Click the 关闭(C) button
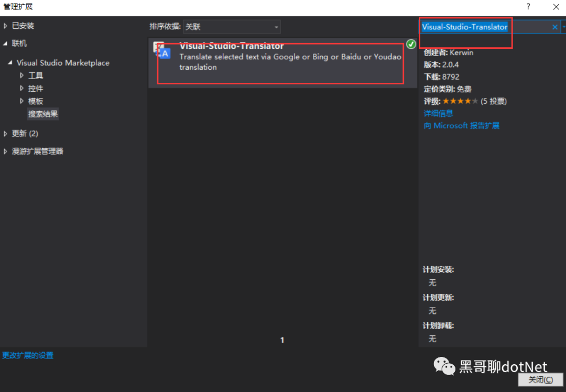Viewport: 566px width, 392px height. tap(540, 379)
